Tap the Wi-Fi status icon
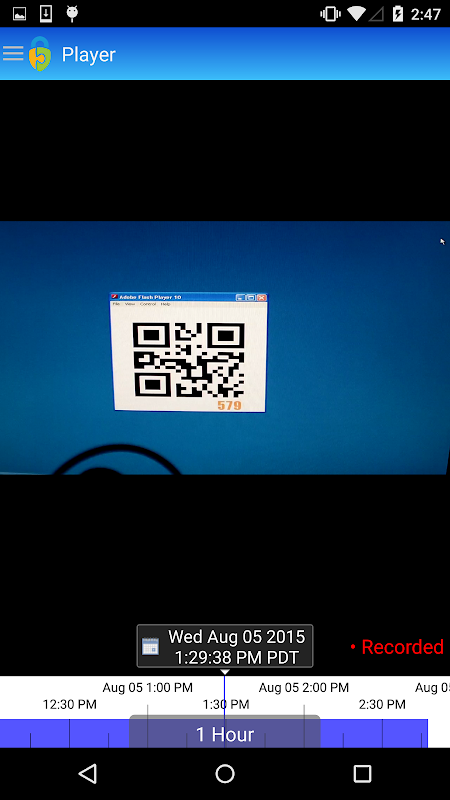Viewport: 450px width, 800px height. click(x=357, y=14)
